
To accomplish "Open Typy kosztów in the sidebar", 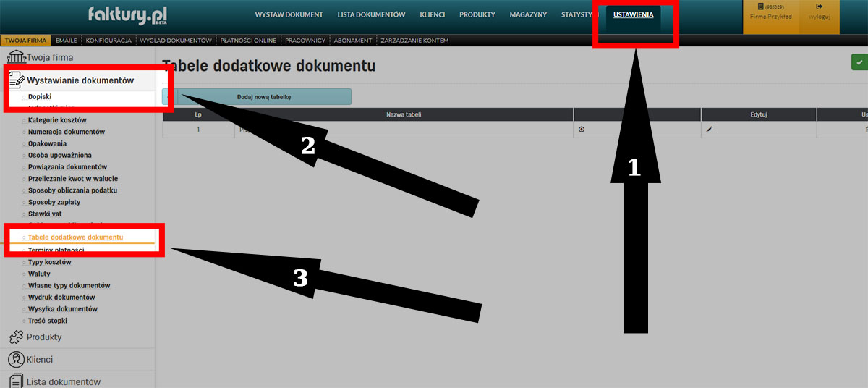I will pos(50,261).
